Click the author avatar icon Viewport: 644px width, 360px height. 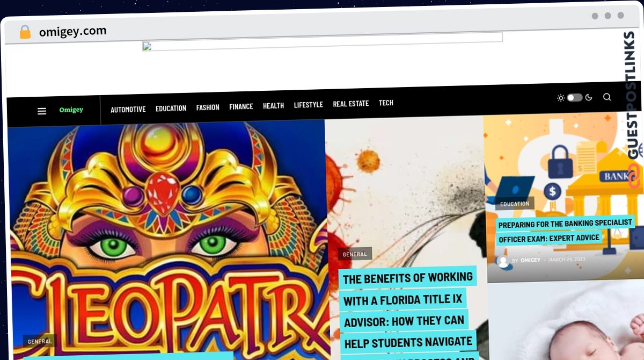503,261
